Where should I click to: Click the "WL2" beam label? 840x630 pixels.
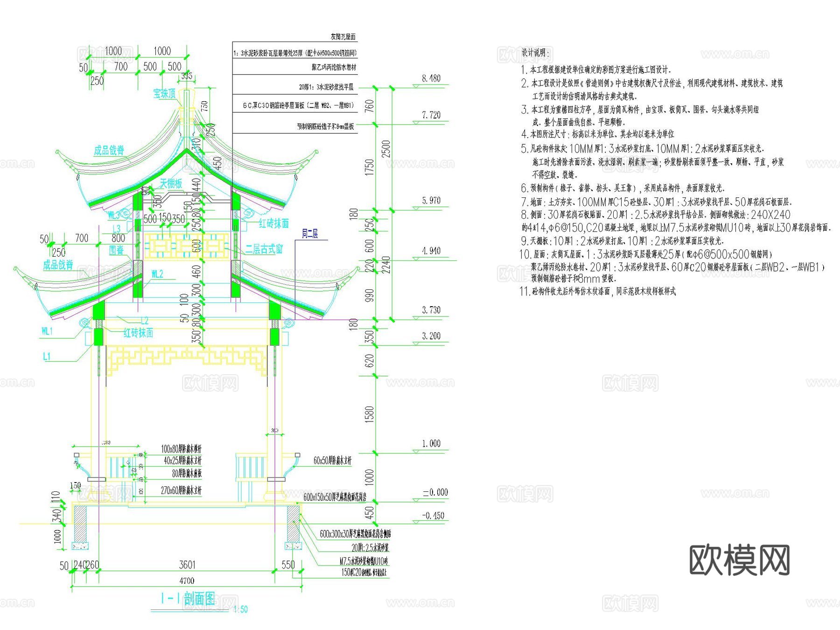157,274
